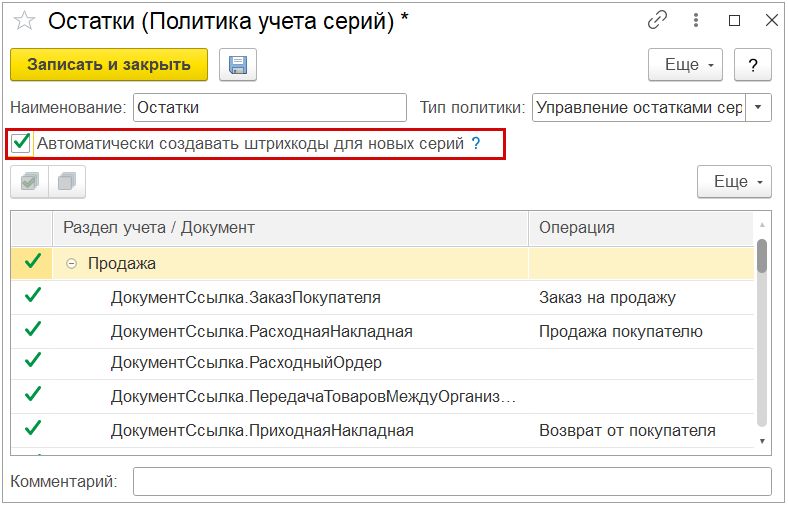The image size is (788, 505).
Task: Disable automatic barcode creation for new series
Action: (x=21, y=143)
